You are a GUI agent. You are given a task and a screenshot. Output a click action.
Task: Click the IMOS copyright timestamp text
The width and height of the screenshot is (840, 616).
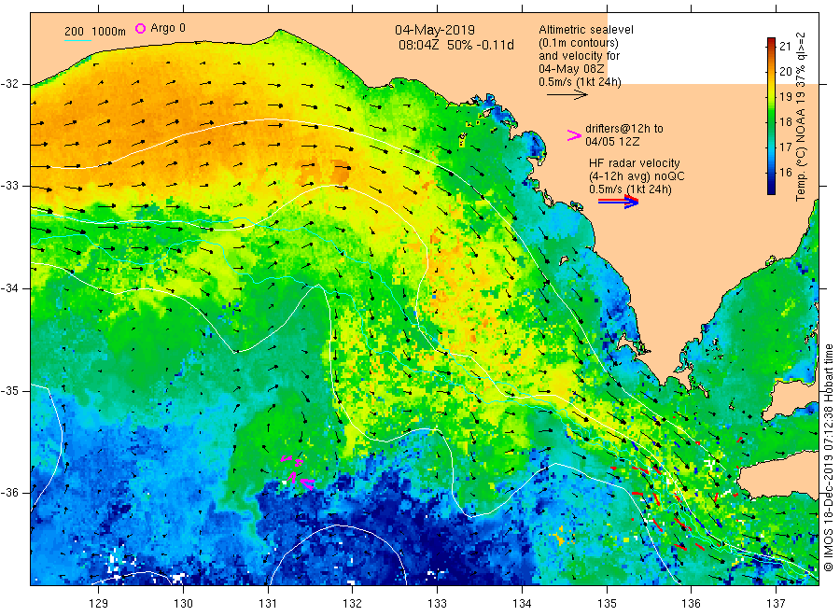828,457
